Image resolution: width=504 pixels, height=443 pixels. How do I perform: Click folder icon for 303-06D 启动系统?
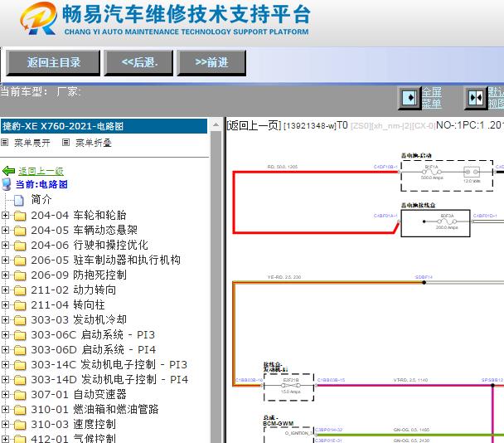pyautogui.click(x=20, y=350)
